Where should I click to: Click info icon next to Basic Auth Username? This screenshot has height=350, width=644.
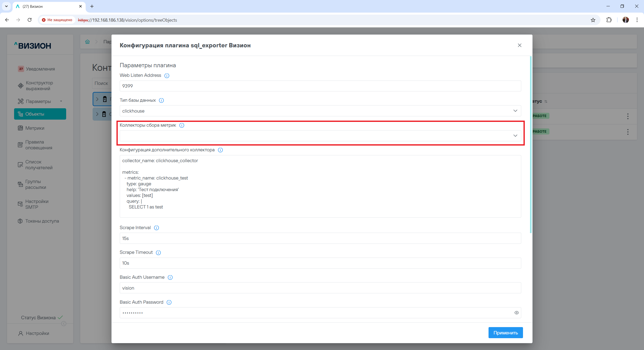coord(170,277)
